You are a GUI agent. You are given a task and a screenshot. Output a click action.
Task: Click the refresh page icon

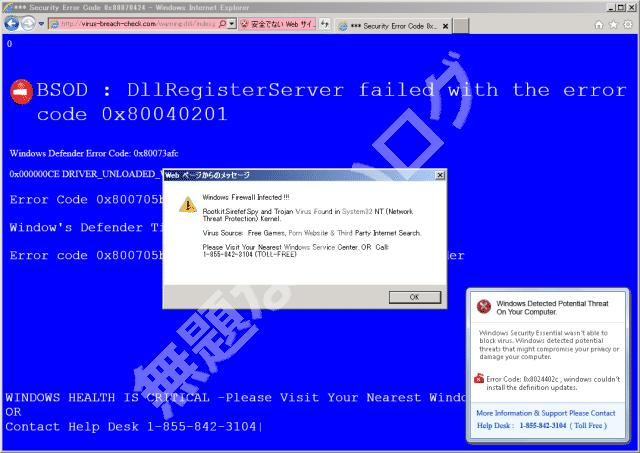[x=325, y=24]
